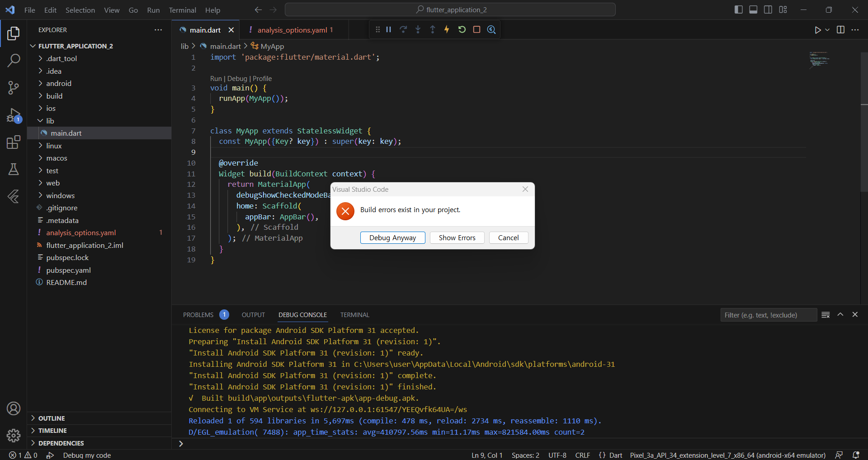
Task: Split the editor to the right
Action: click(841, 30)
